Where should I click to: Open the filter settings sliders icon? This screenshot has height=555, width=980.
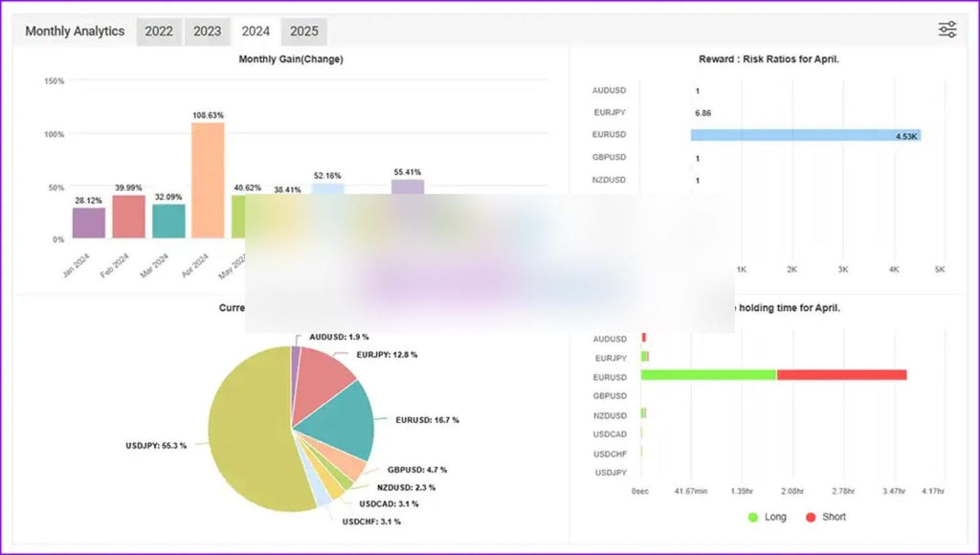[x=947, y=30]
